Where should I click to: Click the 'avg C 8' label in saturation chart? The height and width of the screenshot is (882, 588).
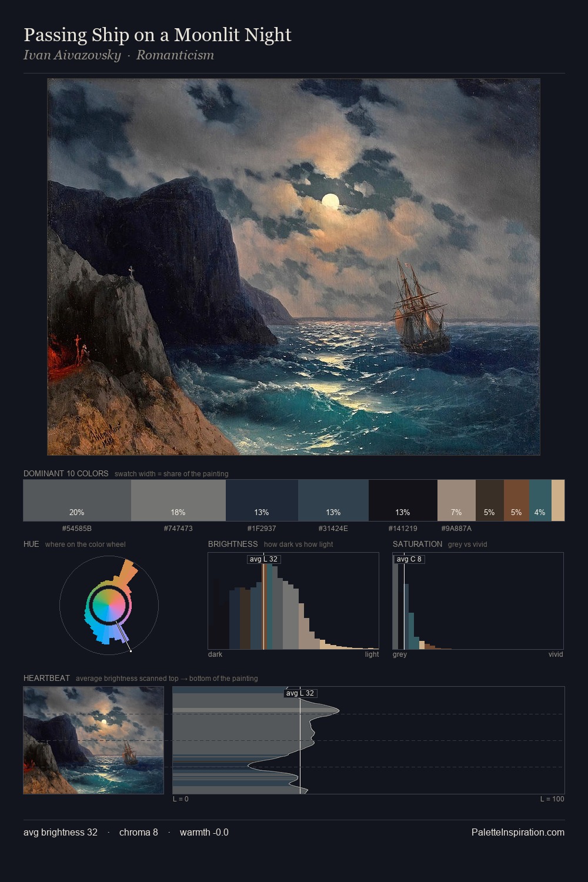[x=409, y=559]
